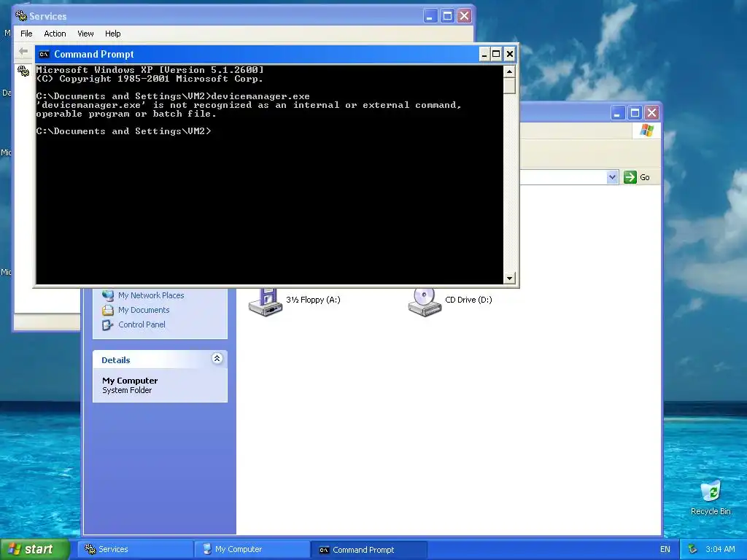
Task: Select the 3½ Floppy (A:) drive icon
Action: click(x=266, y=301)
